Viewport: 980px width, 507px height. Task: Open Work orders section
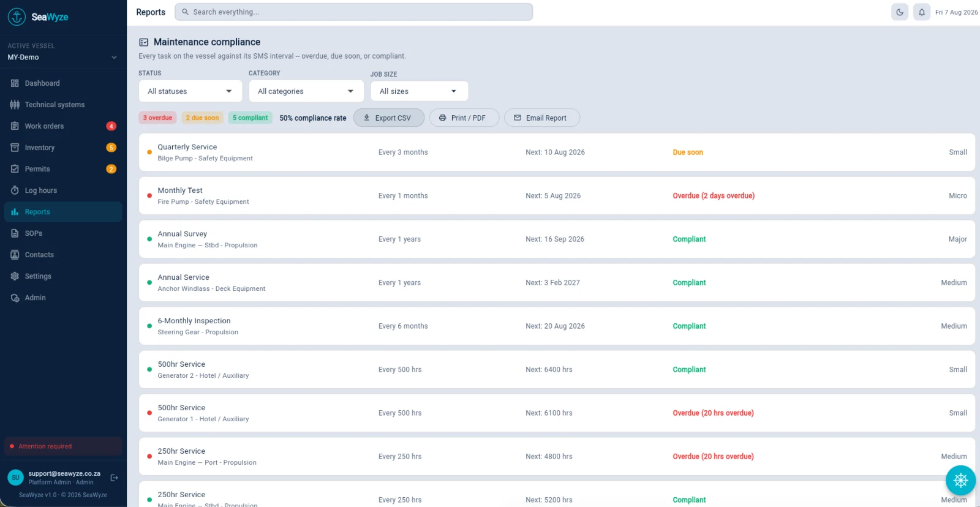point(63,126)
